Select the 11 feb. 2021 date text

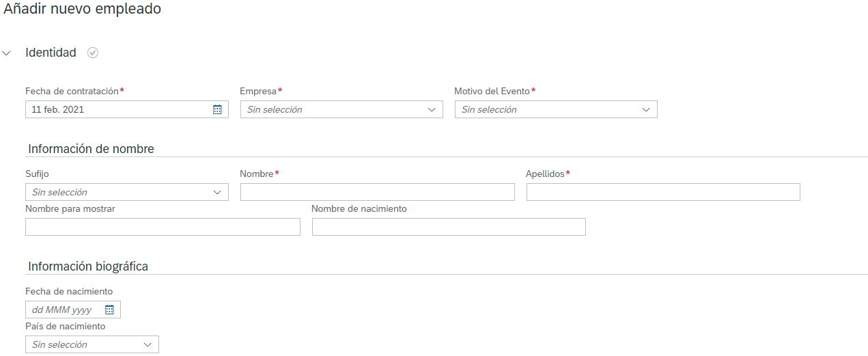tap(58, 109)
